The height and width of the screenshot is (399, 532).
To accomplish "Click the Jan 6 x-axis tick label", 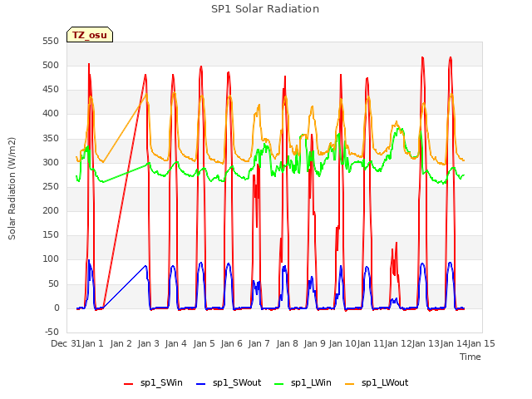I will 232,343.
